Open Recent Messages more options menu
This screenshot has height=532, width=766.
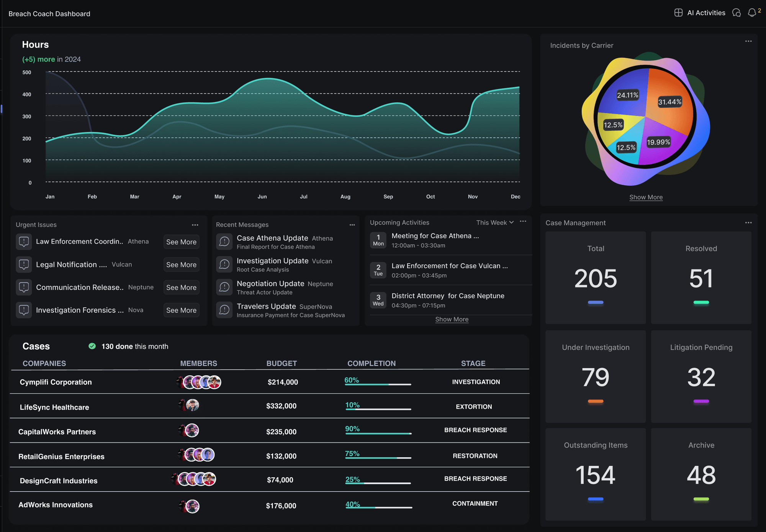click(352, 225)
